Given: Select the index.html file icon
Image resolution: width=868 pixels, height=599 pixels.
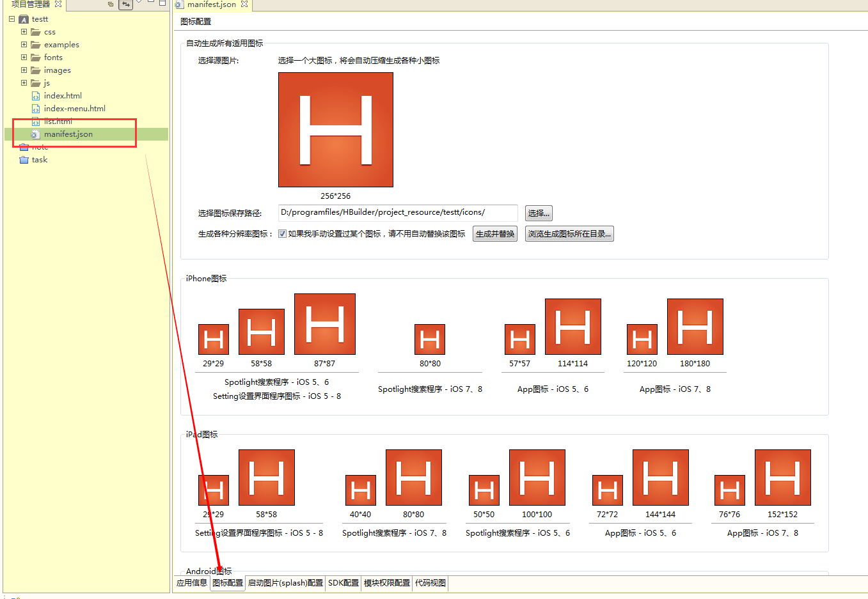Looking at the screenshot, I should click(x=36, y=95).
